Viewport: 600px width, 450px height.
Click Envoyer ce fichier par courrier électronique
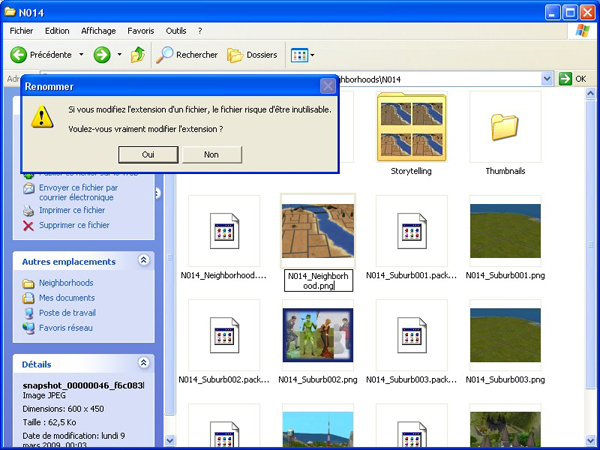point(78,192)
